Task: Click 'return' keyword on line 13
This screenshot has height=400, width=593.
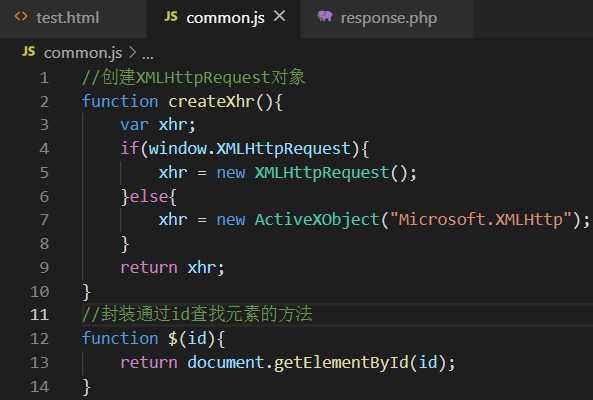Action: (x=149, y=363)
